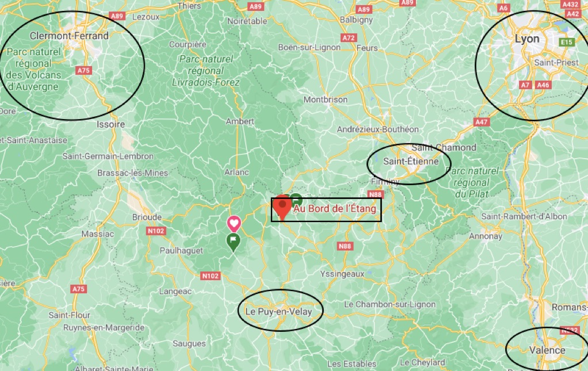Click the A47 highway shield
The image size is (588, 371).
[x=481, y=122]
